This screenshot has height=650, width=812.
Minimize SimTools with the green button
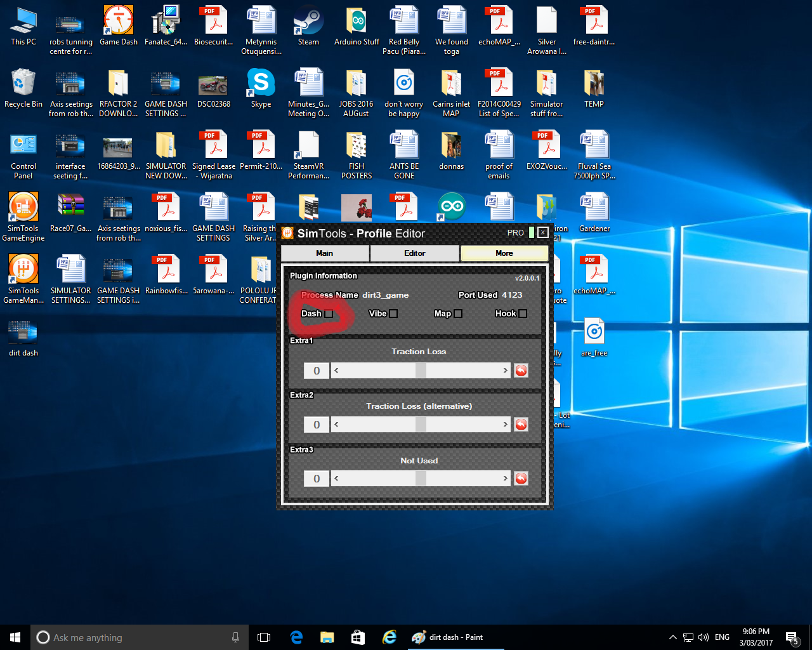coord(532,232)
